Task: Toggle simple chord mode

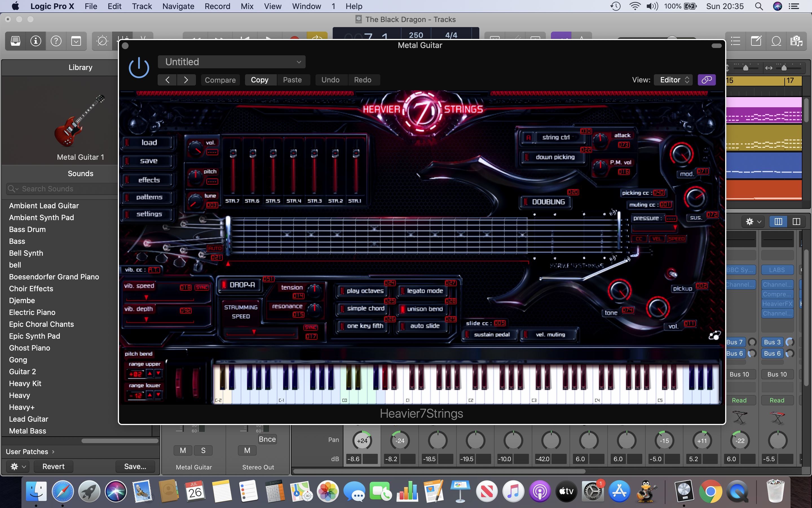Action: (x=362, y=308)
